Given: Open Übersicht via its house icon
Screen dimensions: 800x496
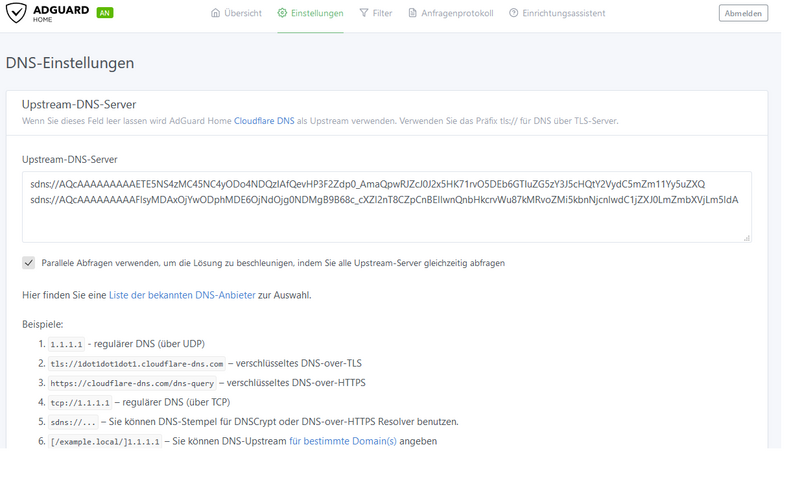Looking at the screenshot, I should [216, 13].
